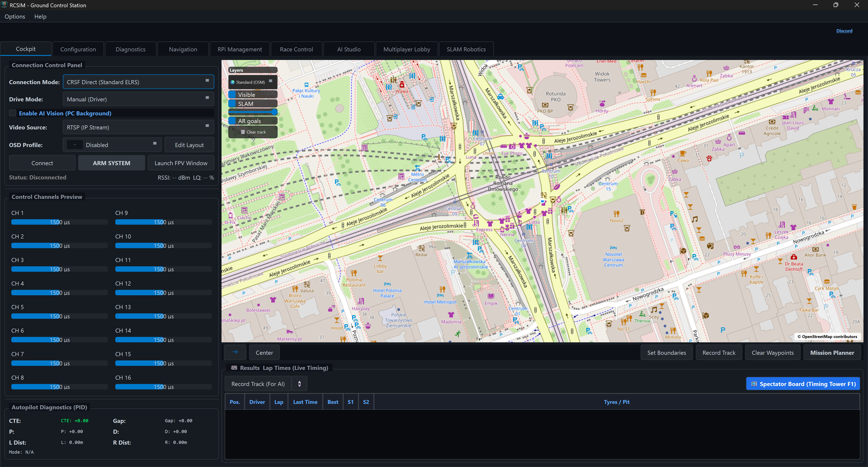Click the ARM SYSTEM button

click(111, 163)
